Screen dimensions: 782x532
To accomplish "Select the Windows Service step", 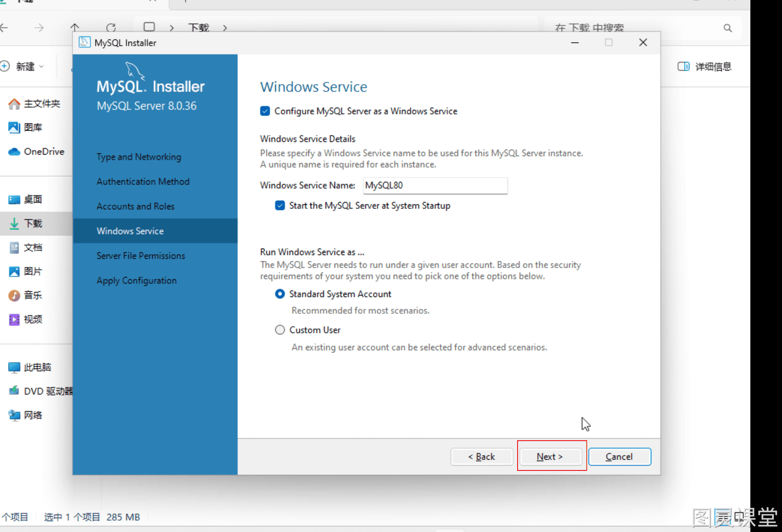I will tap(155, 231).
